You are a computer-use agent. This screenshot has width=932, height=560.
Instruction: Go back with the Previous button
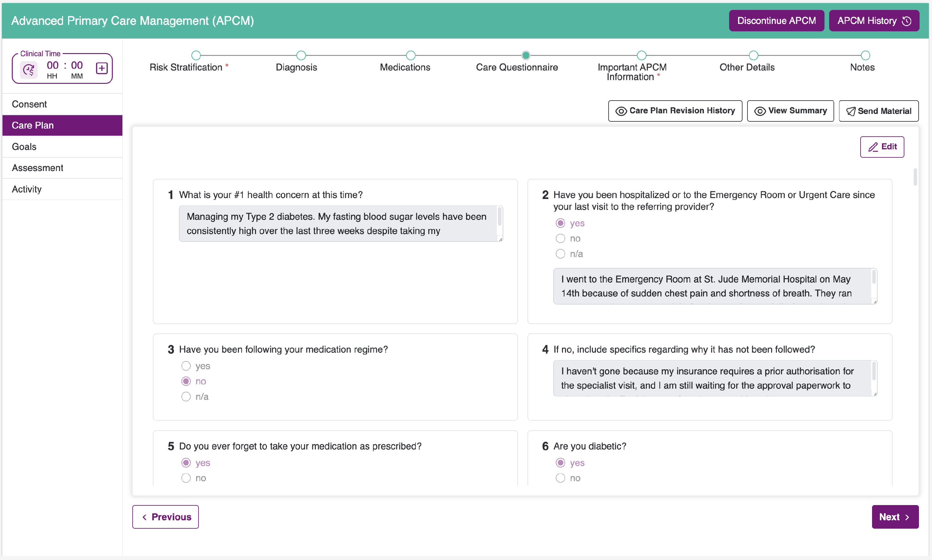tap(165, 517)
